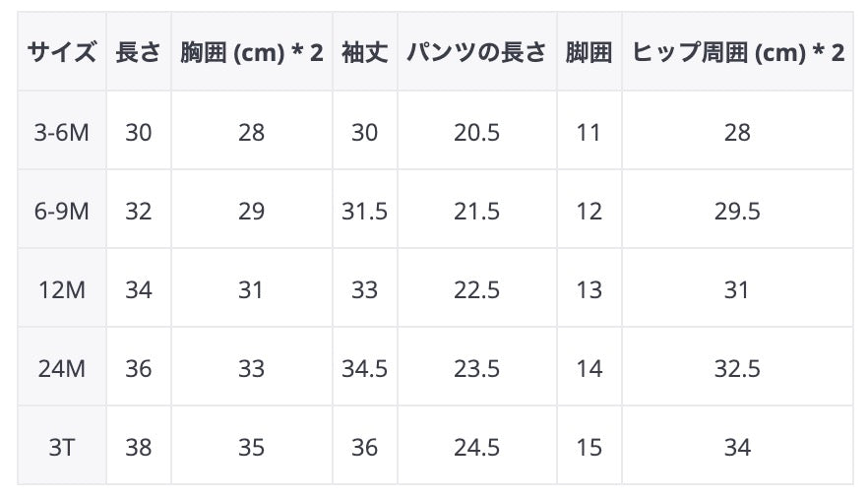Click the 袖丈 column header
This screenshot has height=498, width=868.
point(364,52)
